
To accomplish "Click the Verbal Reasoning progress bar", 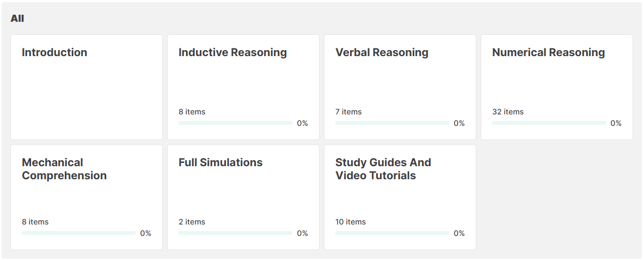I will 392,123.
